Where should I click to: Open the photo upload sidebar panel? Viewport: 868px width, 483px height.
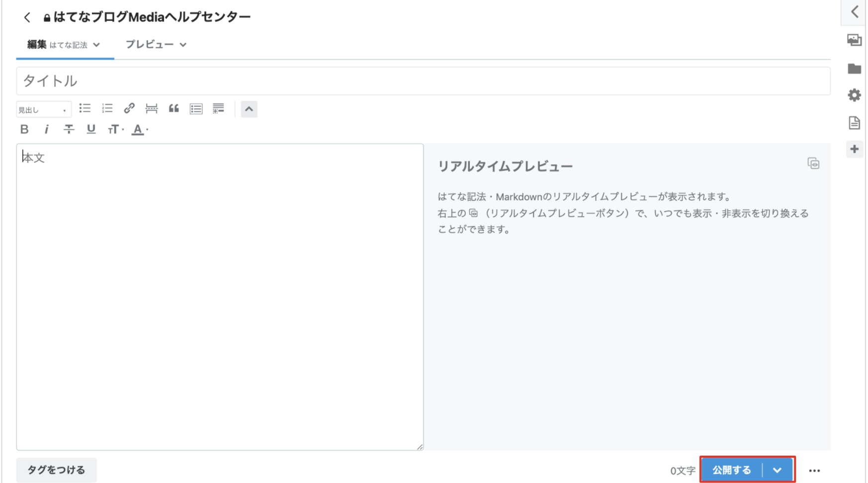click(855, 40)
